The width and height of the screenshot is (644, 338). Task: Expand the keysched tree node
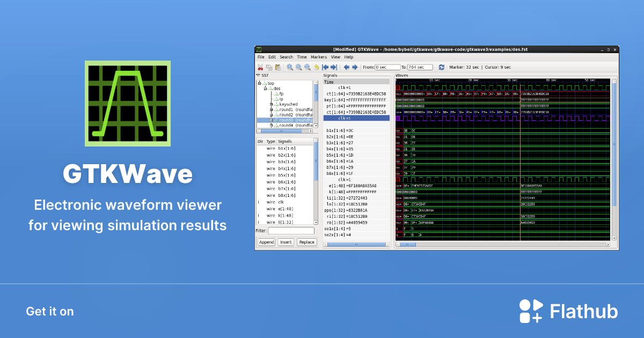(x=272, y=104)
